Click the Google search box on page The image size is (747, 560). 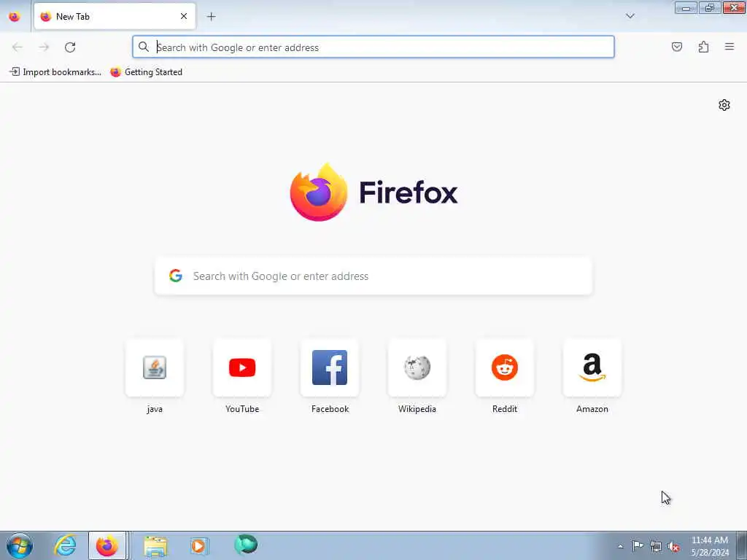click(373, 276)
